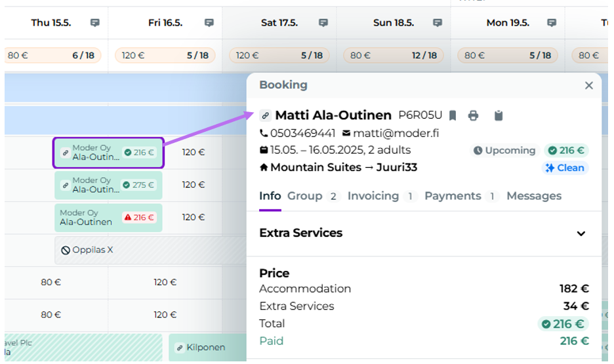Close the Booking panel
Viewport: 614px width, 364px height.
pyautogui.click(x=588, y=85)
